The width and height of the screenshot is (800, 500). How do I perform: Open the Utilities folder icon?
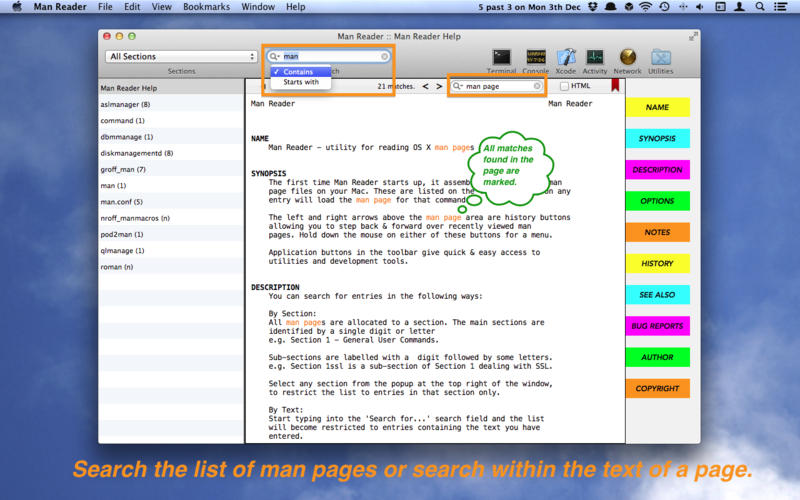click(x=660, y=58)
